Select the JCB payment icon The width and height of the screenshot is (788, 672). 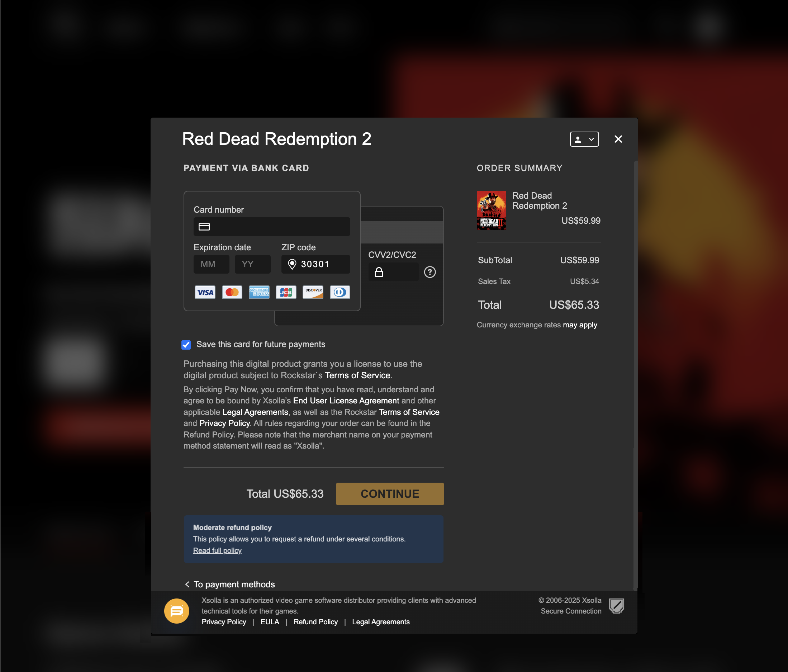(x=286, y=292)
